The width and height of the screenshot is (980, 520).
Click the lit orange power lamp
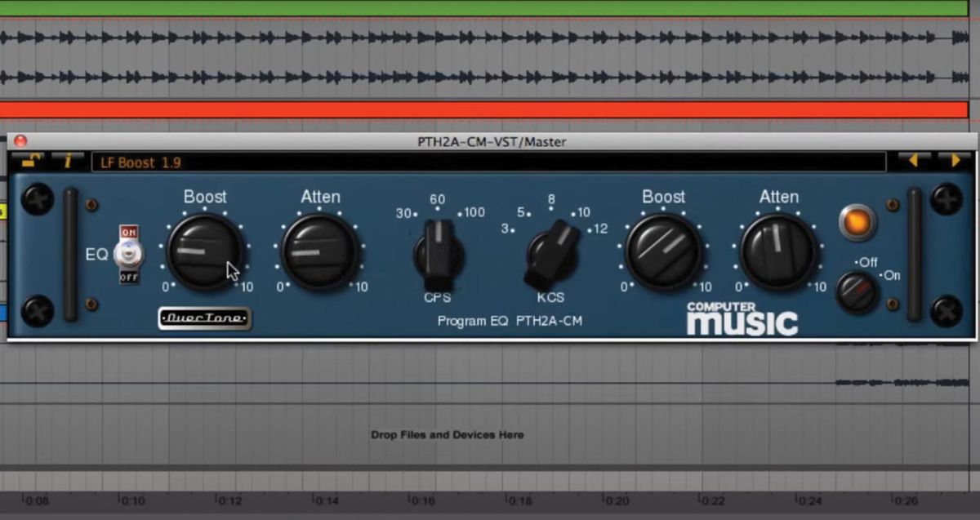tap(857, 222)
